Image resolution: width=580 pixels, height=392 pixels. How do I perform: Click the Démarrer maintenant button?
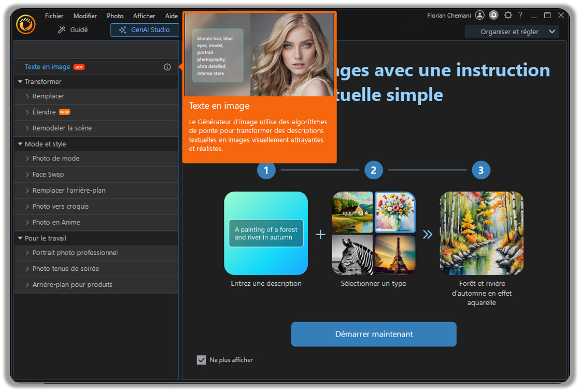[x=373, y=334]
